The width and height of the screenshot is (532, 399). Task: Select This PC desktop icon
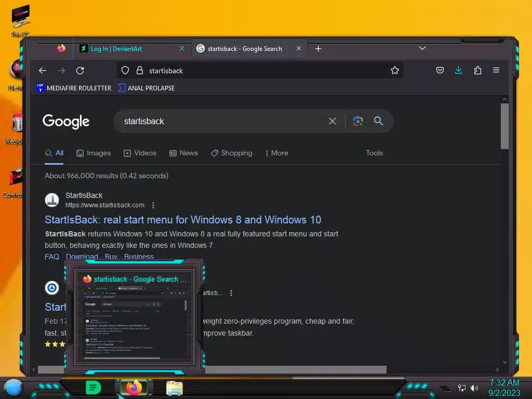[21, 20]
